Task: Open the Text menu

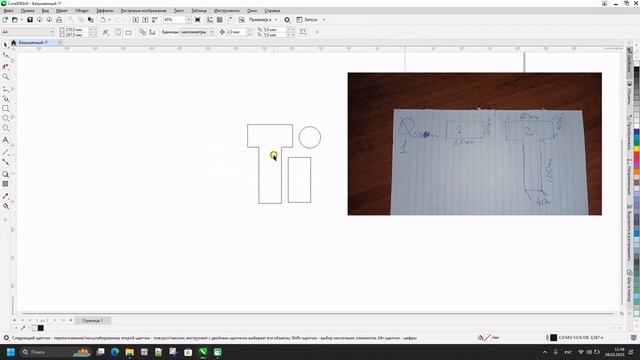Action: tap(179, 11)
